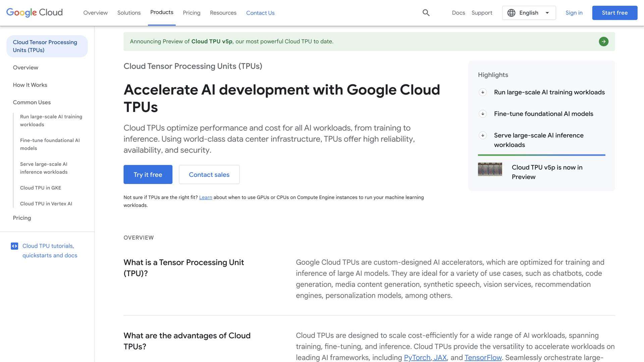This screenshot has width=644, height=362.
Task: Open the search icon
Action: pyautogui.click(x=426, y=13)
